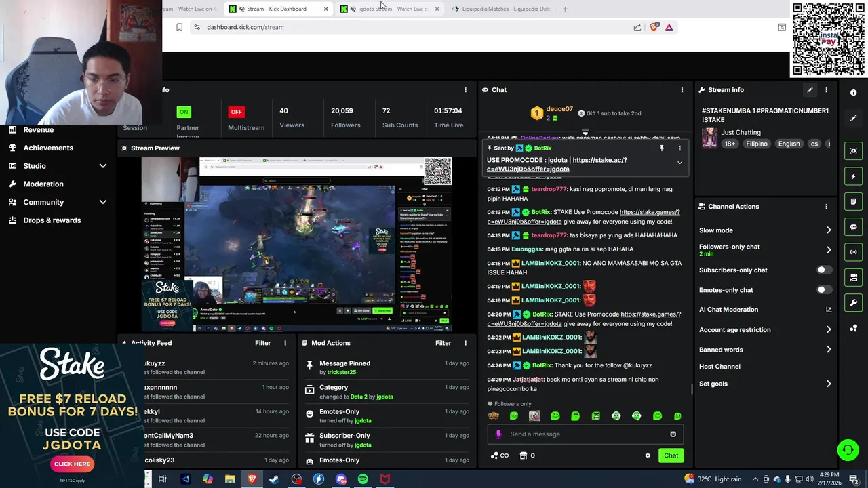
Task: Expand Slow mode settings
Action: 829,230
